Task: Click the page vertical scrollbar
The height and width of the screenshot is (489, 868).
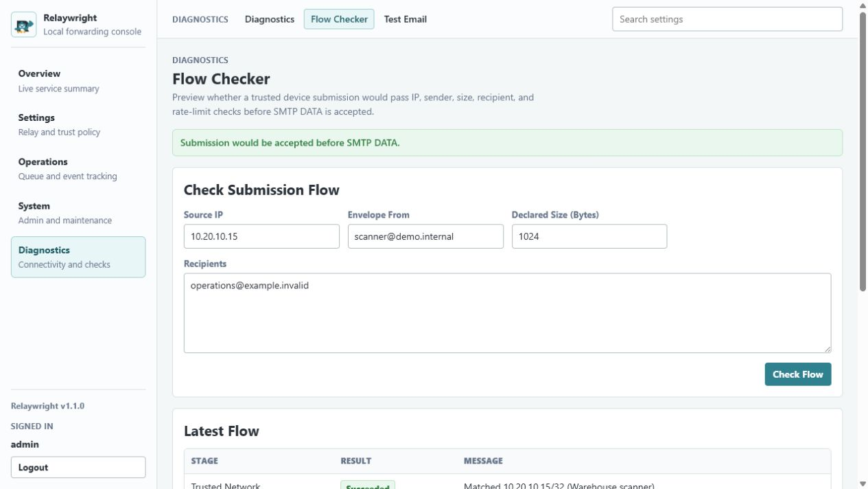Action: 863,151
